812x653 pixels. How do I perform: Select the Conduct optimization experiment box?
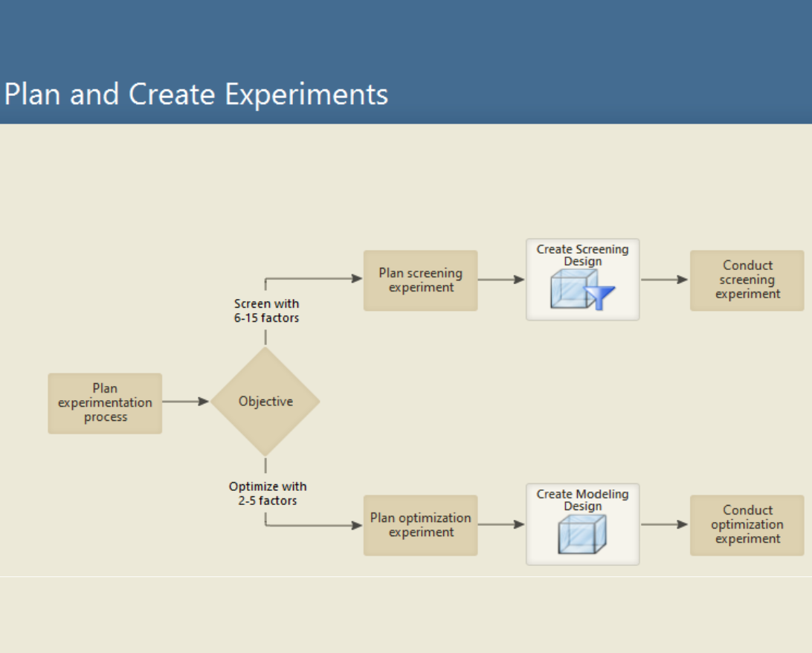(747, 524)
